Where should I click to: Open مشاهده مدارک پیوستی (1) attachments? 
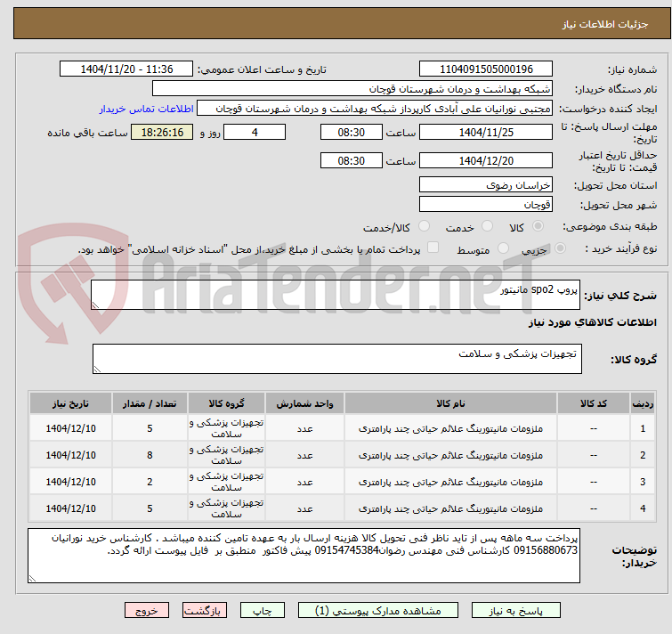pyautogui.click(x=378, y=611)
